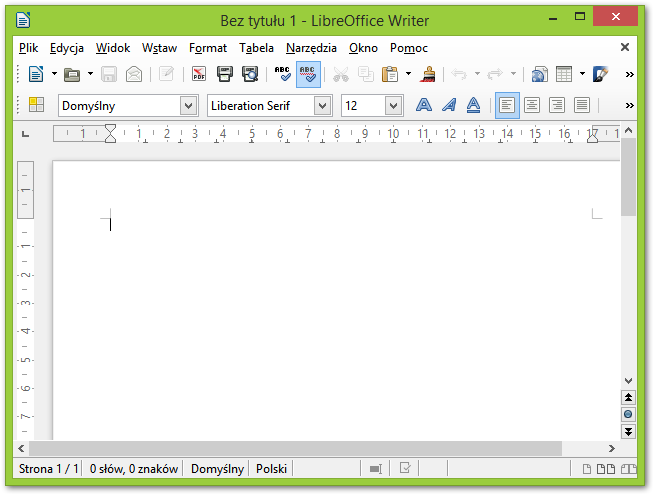The height and width of the screenshot is (495, 654).
Task: Open the Format menu
Action: click(208, 48)
